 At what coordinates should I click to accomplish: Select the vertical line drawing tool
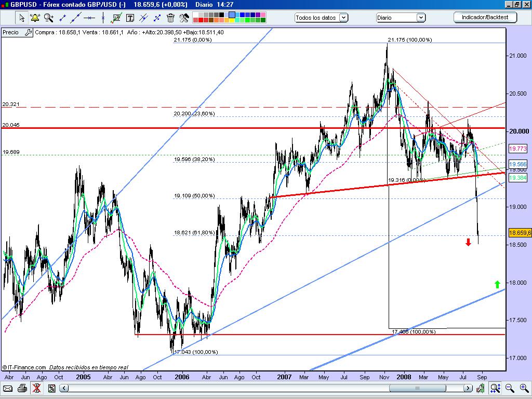point(103,18)
